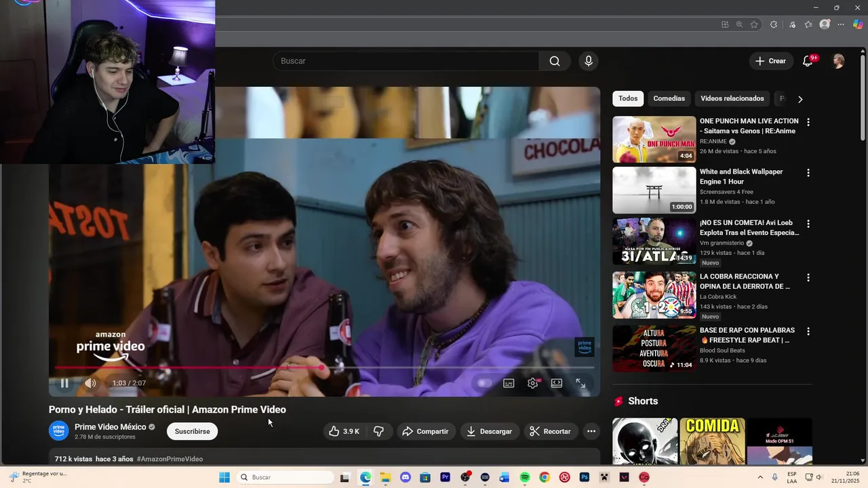Open White and Black Wallpaper Engine video title
This screenshot has width=868, height=488.
pos(741,177)
